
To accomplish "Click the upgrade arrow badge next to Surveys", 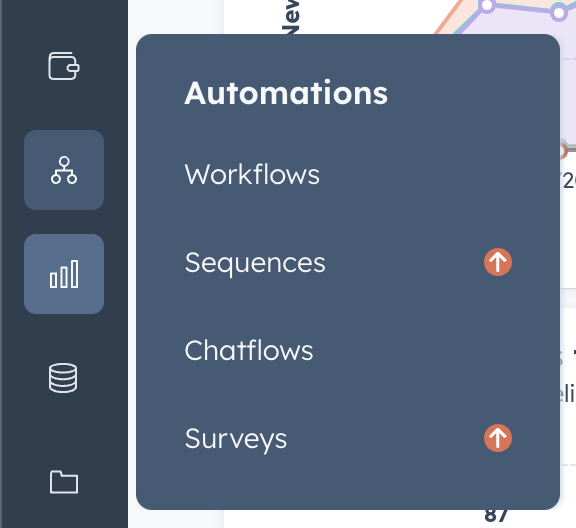I will click(498, 438).
